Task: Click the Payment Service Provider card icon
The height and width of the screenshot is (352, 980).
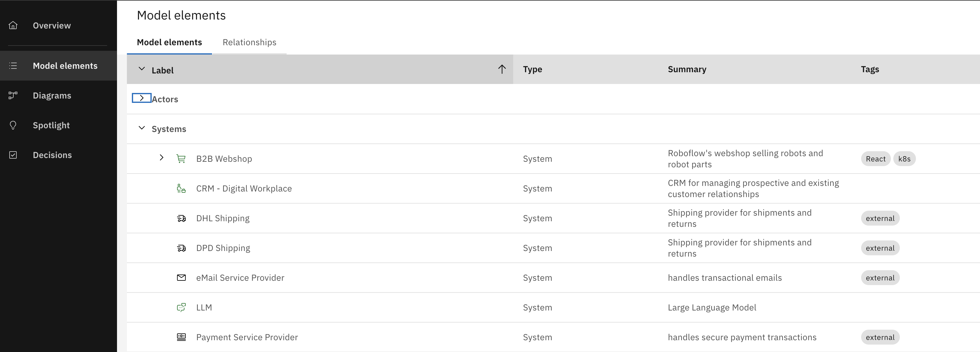Action: click(x=181, y=337)
